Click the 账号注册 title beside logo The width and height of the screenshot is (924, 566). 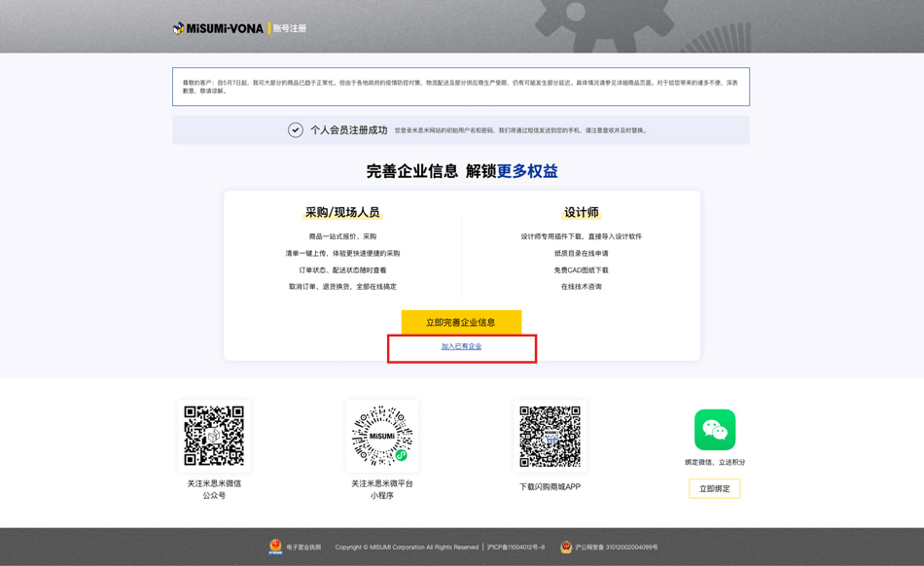click(x=290, y=29)
